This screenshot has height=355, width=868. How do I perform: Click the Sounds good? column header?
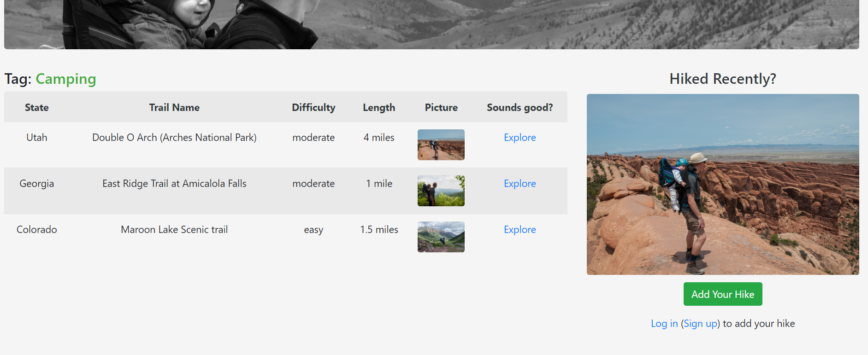520,107
